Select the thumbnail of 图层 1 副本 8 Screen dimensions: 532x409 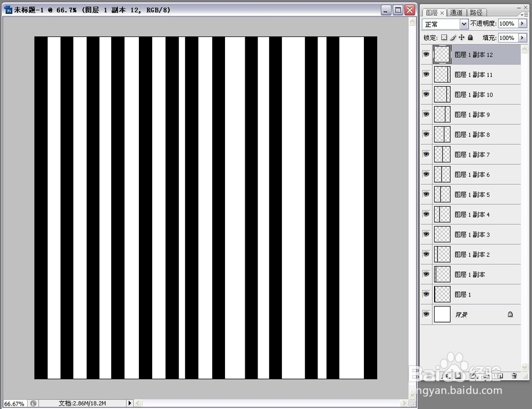(x=442, y=134)
